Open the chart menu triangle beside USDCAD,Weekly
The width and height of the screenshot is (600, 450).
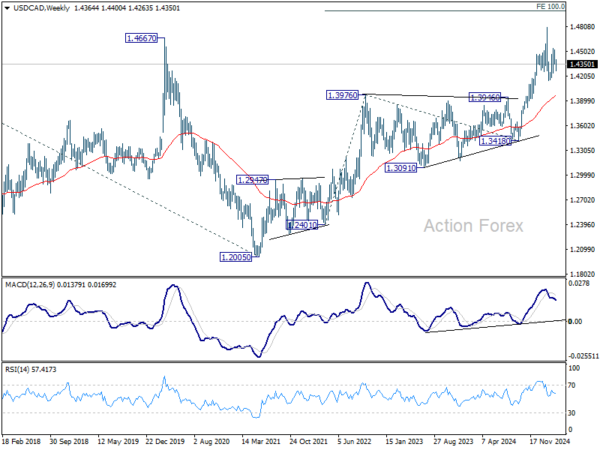point(7,8)
